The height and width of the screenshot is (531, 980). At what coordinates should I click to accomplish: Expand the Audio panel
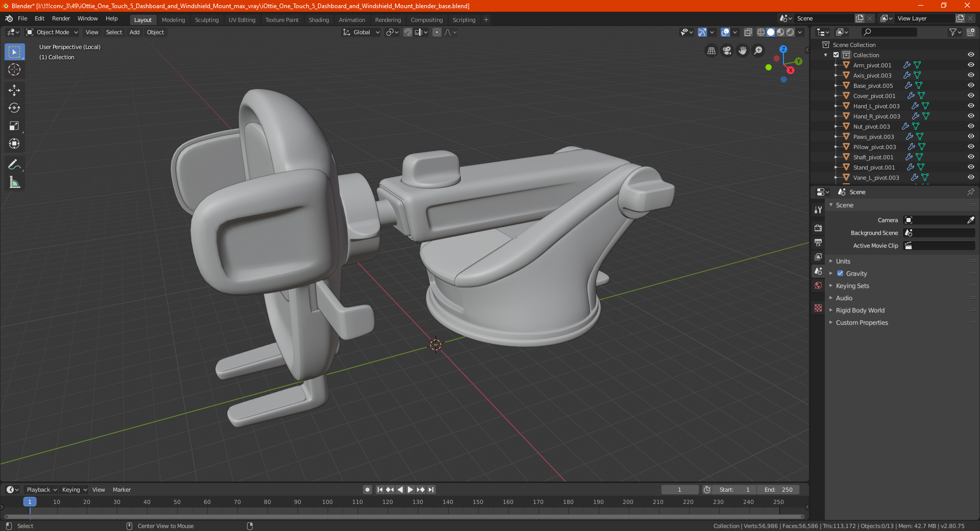pos(844,298)
